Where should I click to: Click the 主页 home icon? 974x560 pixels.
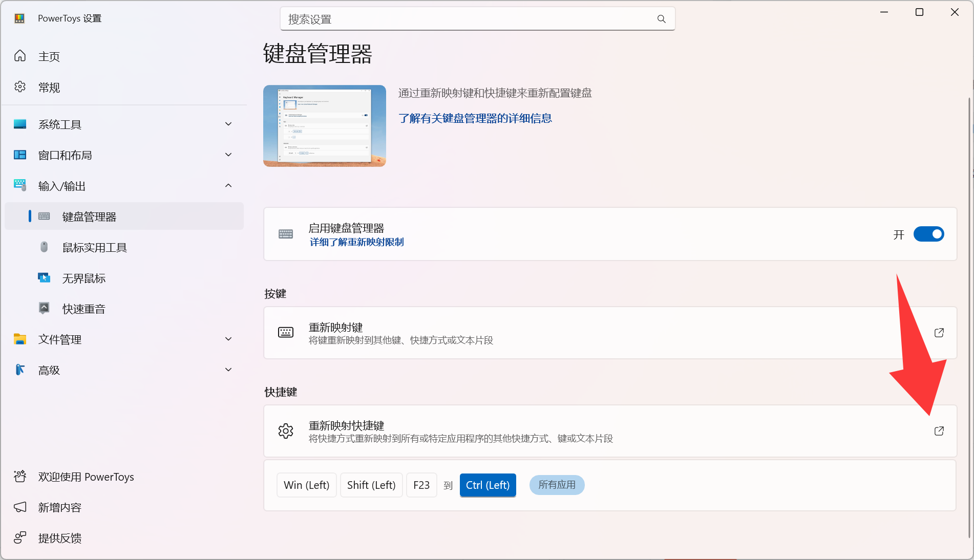20,56
